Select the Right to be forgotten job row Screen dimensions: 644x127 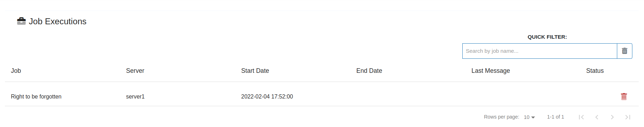click(322, 96)
